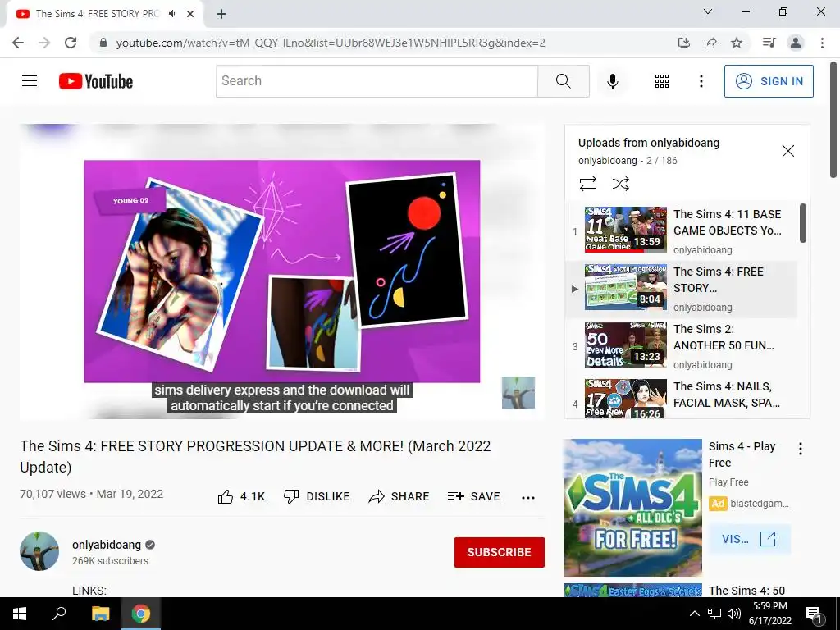The width and height of the screenshot is (840, 630).
Task: Start voice search with the microphone icon
Action: click(612, 81)
